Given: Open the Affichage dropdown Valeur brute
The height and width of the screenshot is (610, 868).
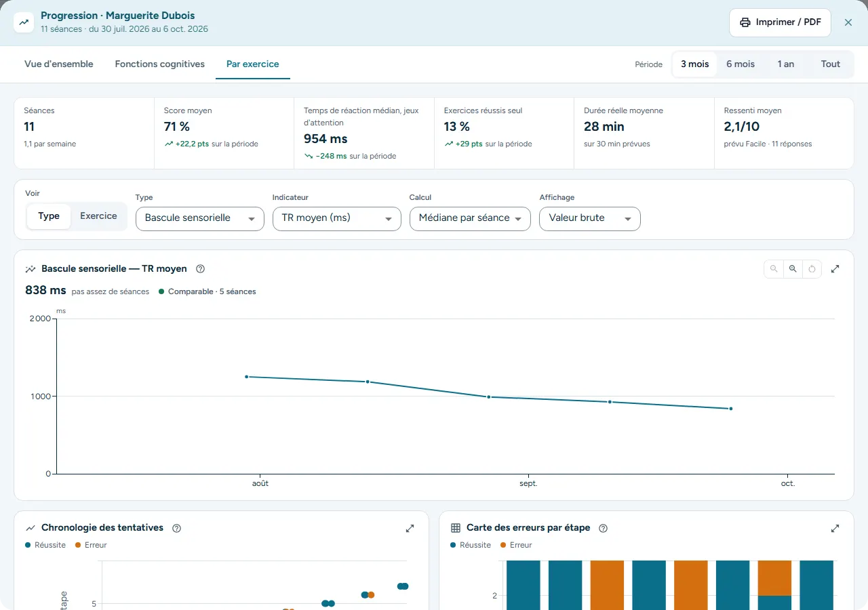Looking at the screenshot, I should pos(590,218).
